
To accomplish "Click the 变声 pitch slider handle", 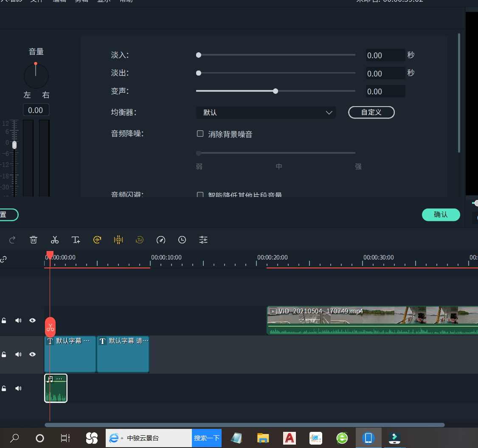I will pos(275,91).
